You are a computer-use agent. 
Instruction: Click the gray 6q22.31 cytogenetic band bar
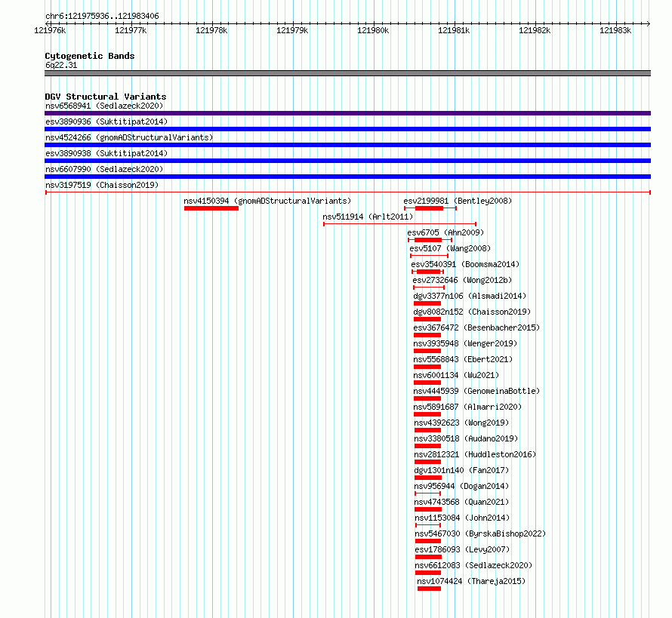347,73
